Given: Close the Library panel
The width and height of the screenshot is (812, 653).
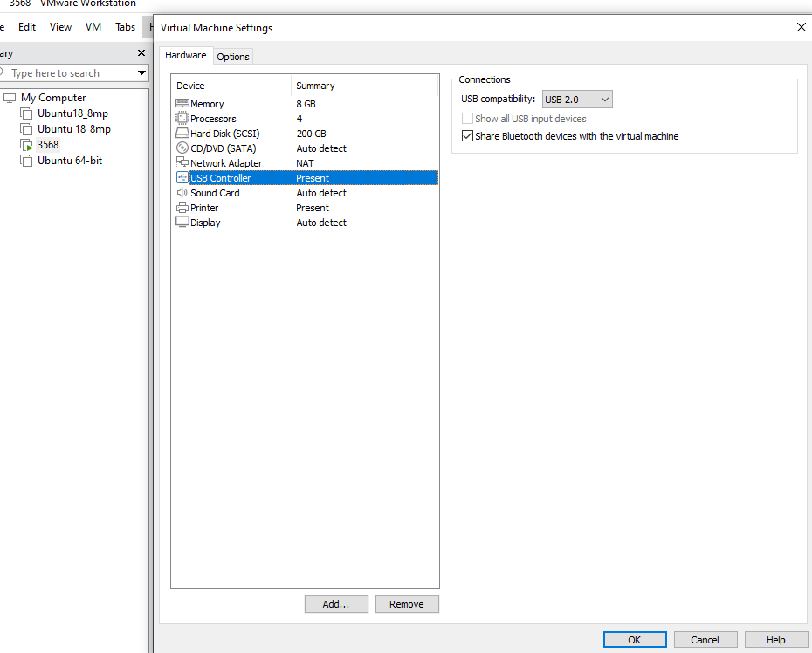Looking at the screenshot, I should coord(141,53).
